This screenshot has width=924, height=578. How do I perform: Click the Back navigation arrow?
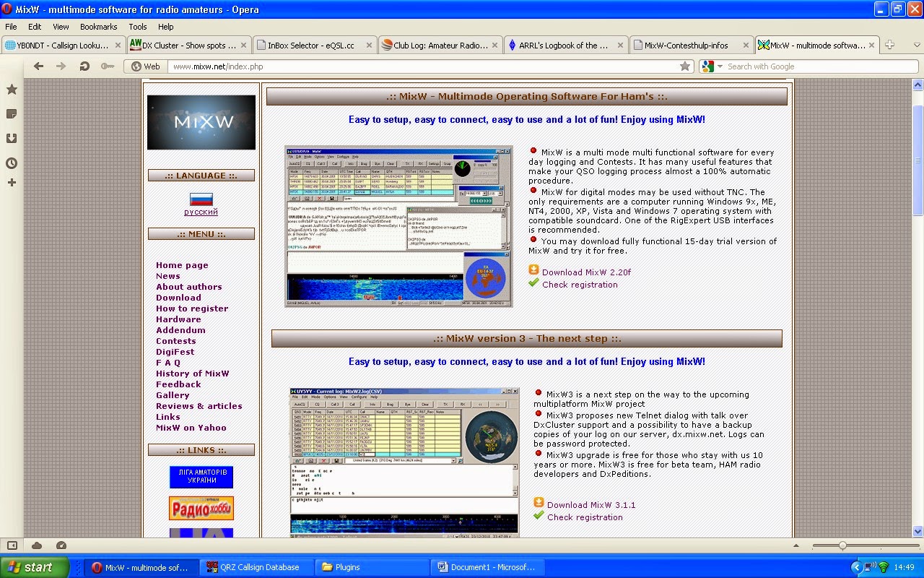tap(38, 66)
